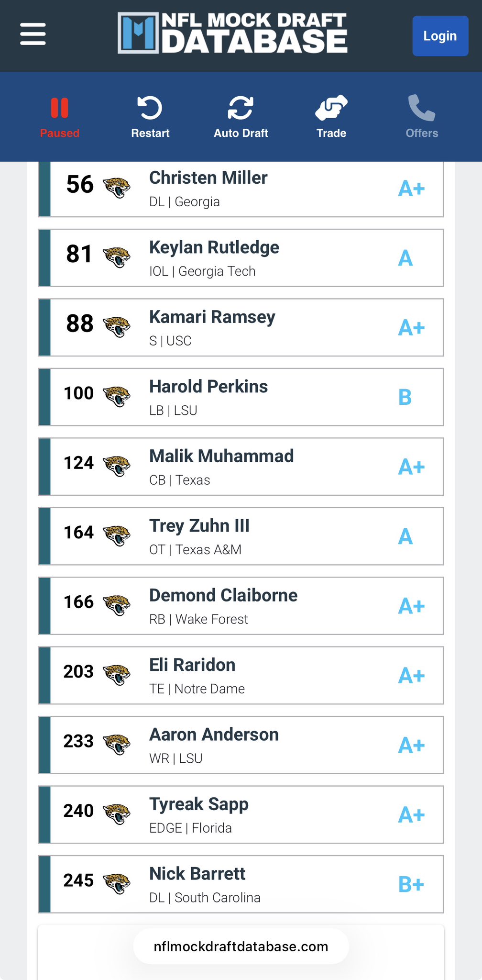This screenshot has height=980, width=482.
Task: Select Demond Claiborne player name
Action: (x=223, y=595)
